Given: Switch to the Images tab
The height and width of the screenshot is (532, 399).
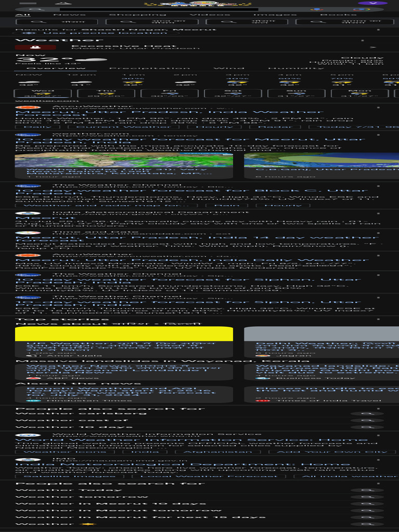Looking at the screenshot, I should (275, 15).
